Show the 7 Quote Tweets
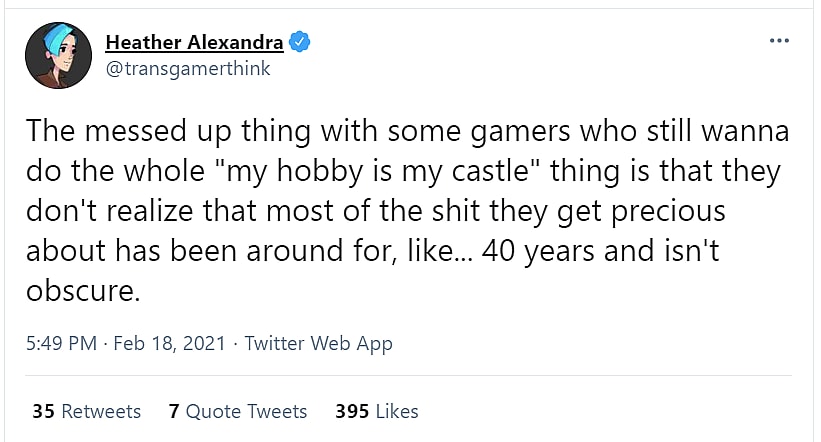 [x=238, y=411]
